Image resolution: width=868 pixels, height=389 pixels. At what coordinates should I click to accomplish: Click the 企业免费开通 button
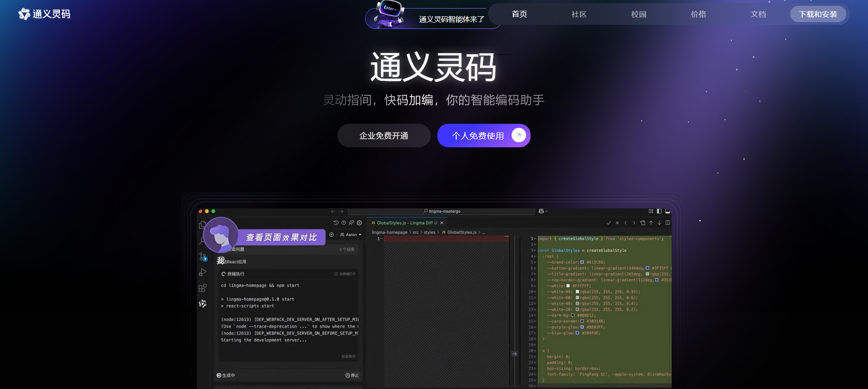[x=384, y=136]
